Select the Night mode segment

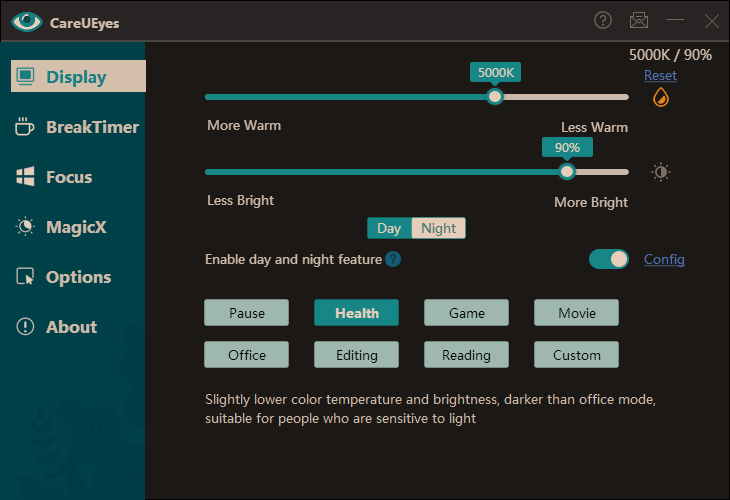coord(439,228)
